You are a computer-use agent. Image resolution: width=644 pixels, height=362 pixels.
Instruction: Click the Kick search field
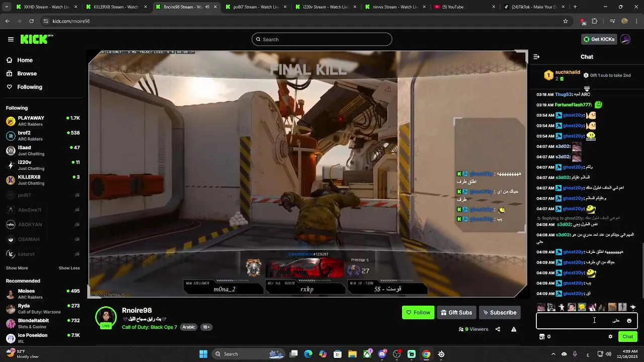pyautogui.click(x=322, y=39)
